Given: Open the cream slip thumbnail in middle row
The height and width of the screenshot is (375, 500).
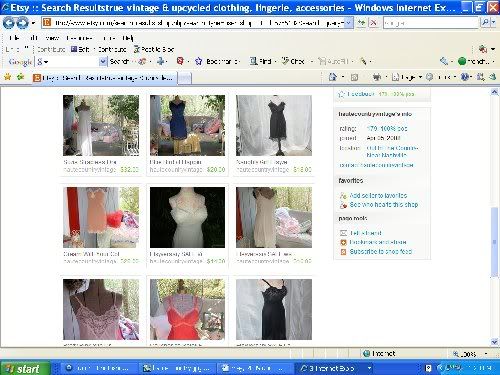Looking at the screenshot, I should click(274, 217).
